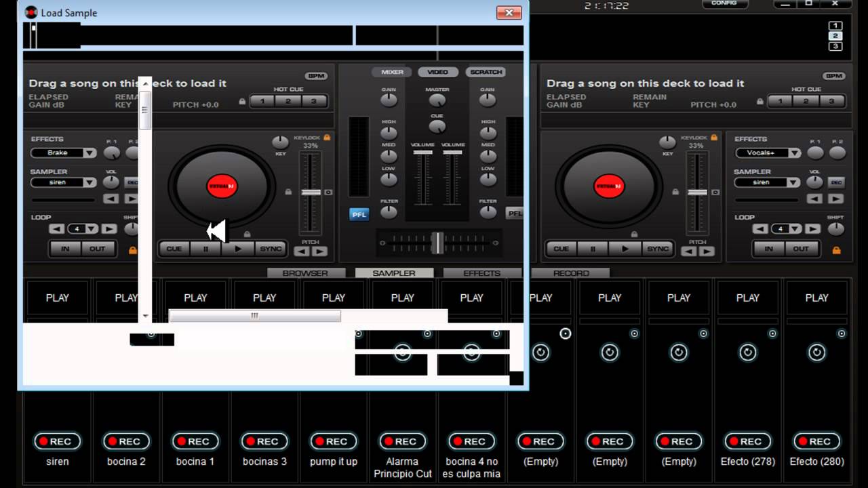Switch to the BROWSER tab
Image resolution: width=868 pixels, height=488 pixels.
(305, 273)
